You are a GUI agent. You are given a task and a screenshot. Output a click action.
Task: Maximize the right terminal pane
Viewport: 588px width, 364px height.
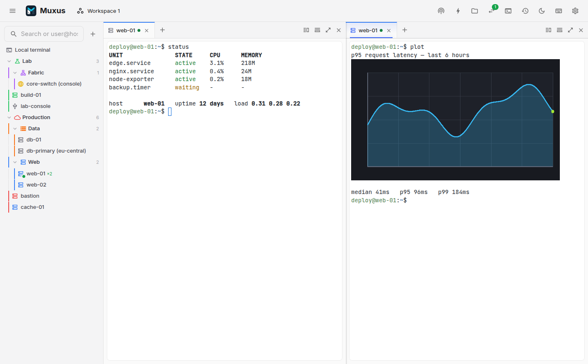[570, 30]
